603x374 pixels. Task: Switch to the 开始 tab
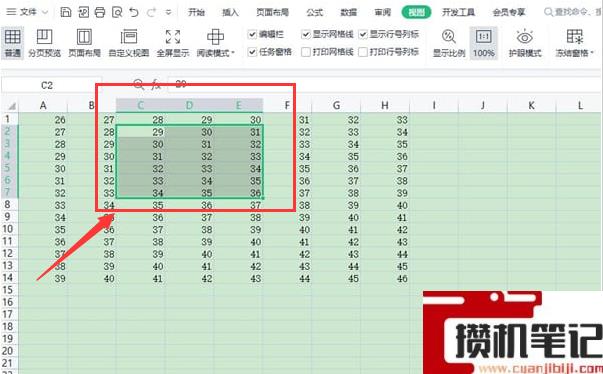[x=196, y=12]
